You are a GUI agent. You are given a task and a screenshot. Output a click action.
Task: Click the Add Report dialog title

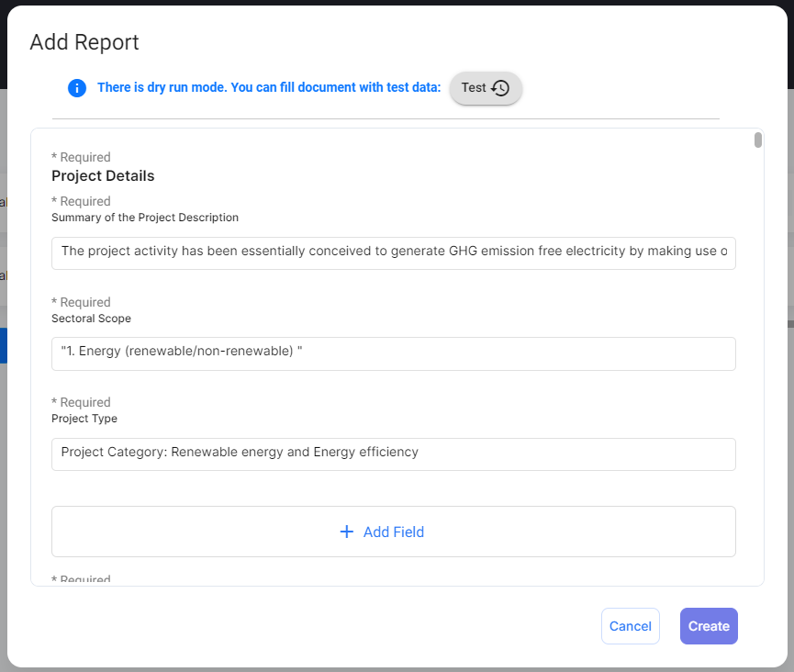84,42
